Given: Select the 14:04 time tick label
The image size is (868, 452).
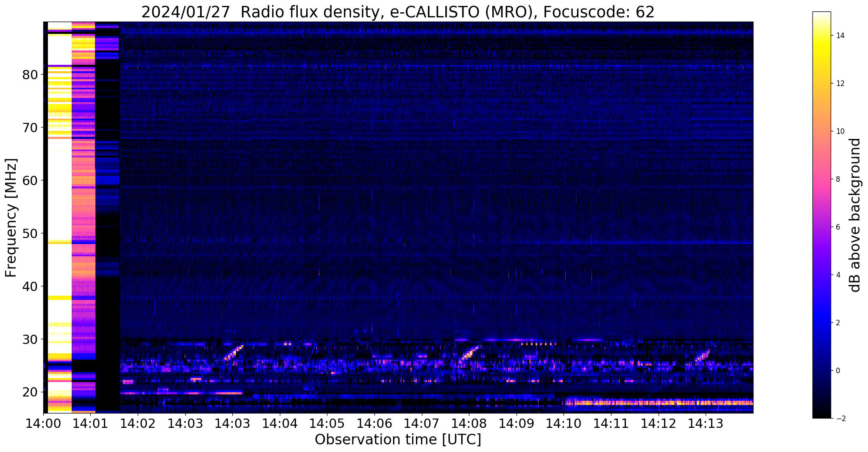Looking at the screenshot, I should 280,423.
